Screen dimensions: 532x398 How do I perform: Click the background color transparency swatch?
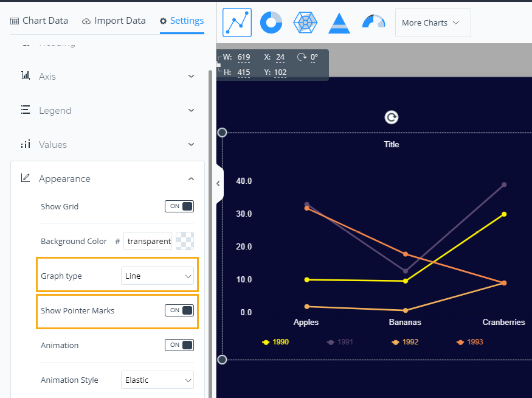pyautogui.click(x=184, y=241)
